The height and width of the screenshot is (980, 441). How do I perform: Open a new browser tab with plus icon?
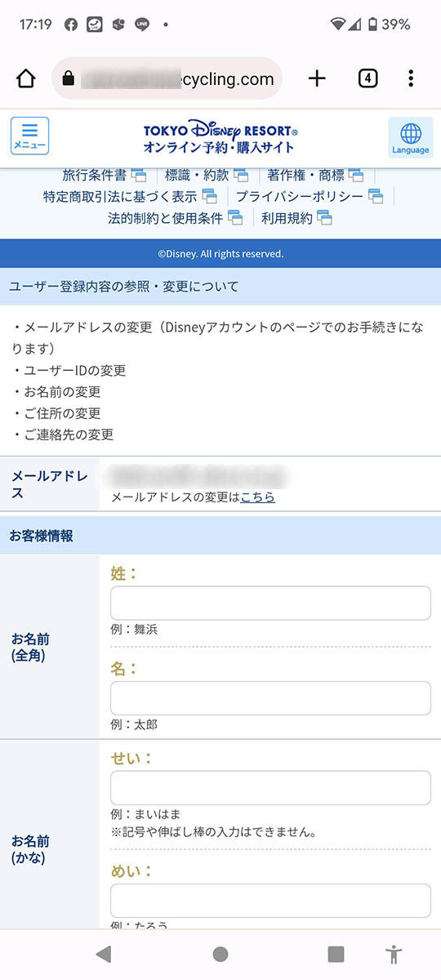click(x=317, y=78)
